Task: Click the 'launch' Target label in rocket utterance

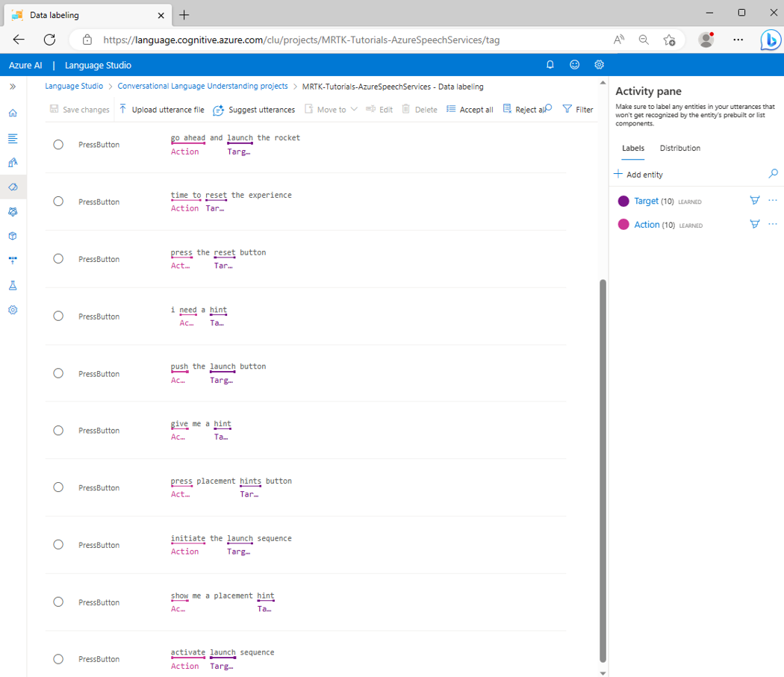Action: pos(238,152)
